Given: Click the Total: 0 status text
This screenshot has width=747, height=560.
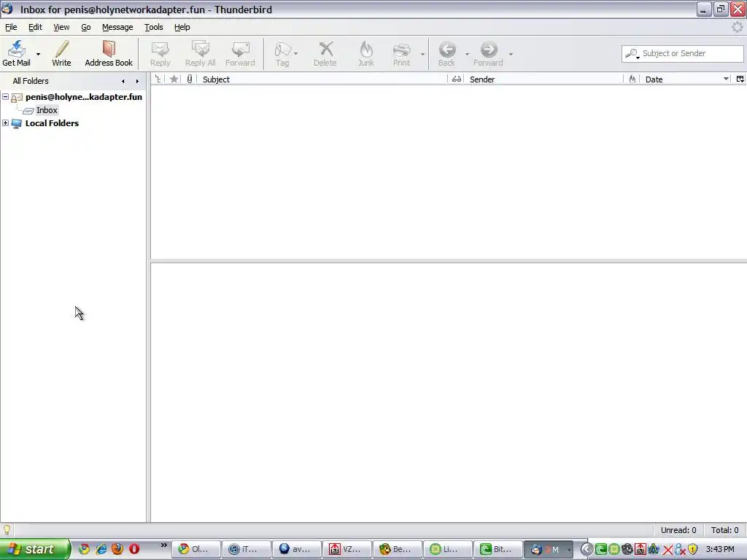Looking at the screenshot, I should coord(724,530).
